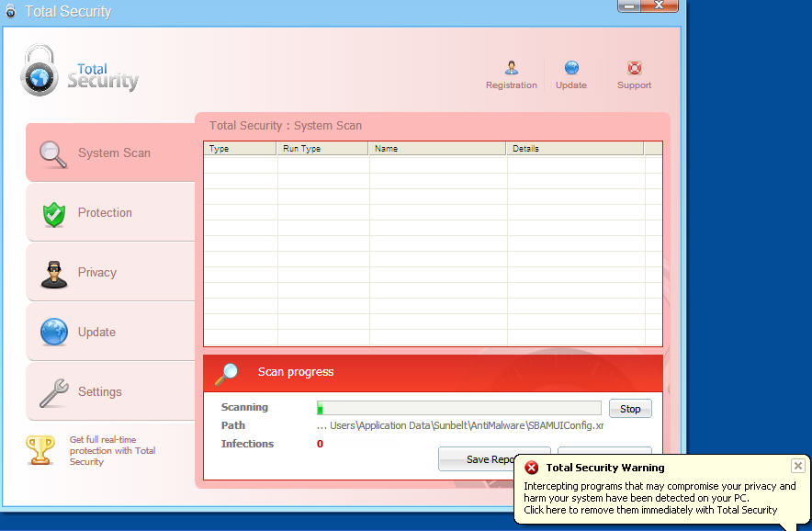Open the System Scan tab
This screenshot has width=812, height=531.
pyautogui.click(x=110, y=153)
